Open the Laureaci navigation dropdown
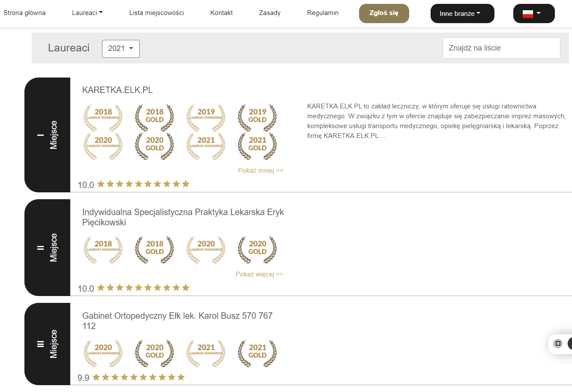 [x=87, y=13]
